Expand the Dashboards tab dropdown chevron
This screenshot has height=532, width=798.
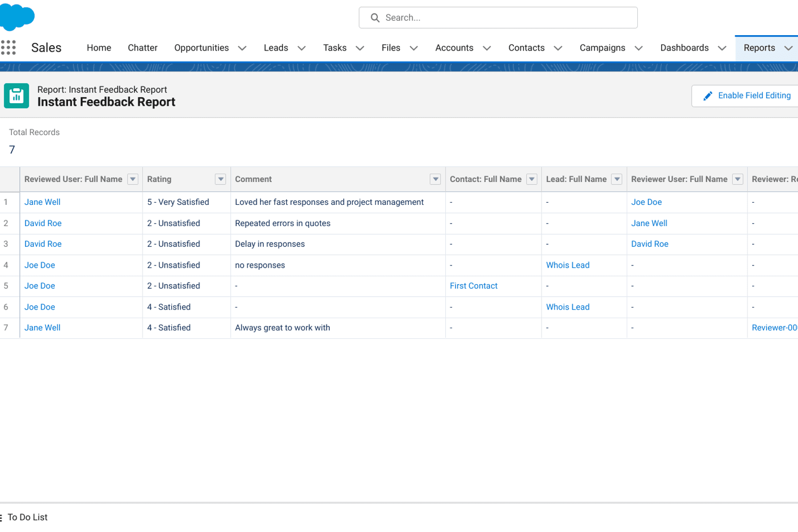722,48
